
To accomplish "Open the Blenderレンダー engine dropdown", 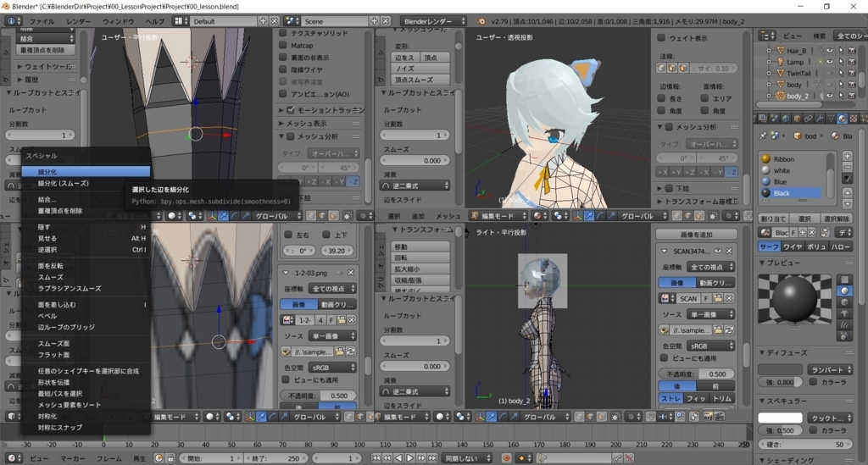I will (433, 21).
